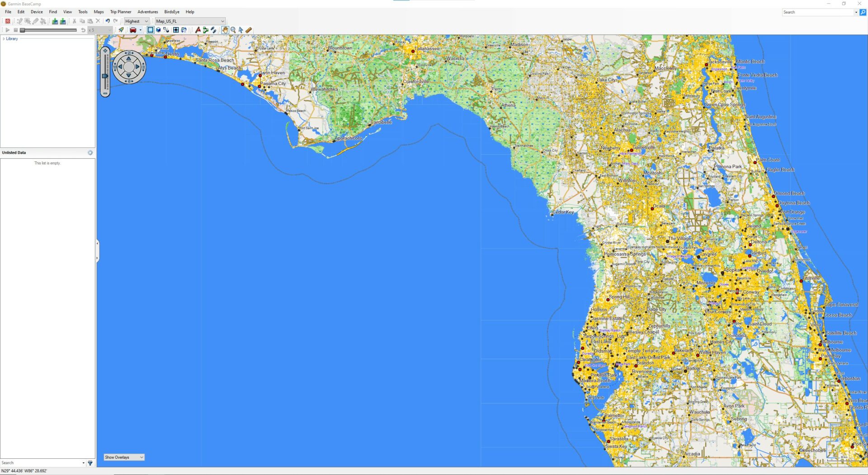Click the activity profile car icon dropdown arrow
Image resolution: width=868 pixels, height=475 pixels.
point(141,30)
